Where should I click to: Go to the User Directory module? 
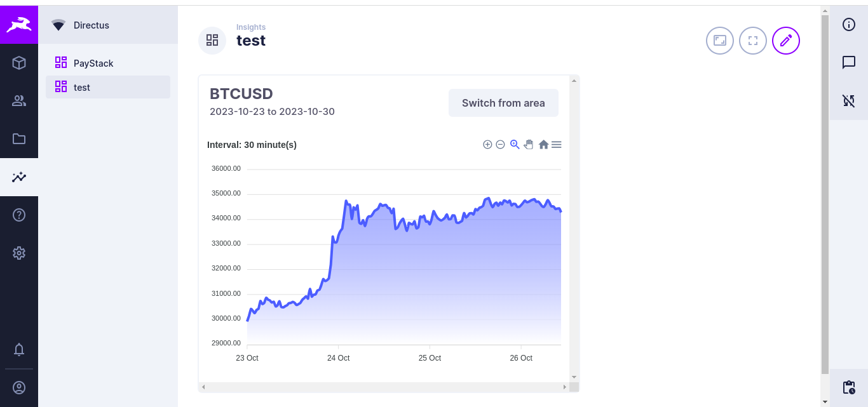(x=19, y=101)
